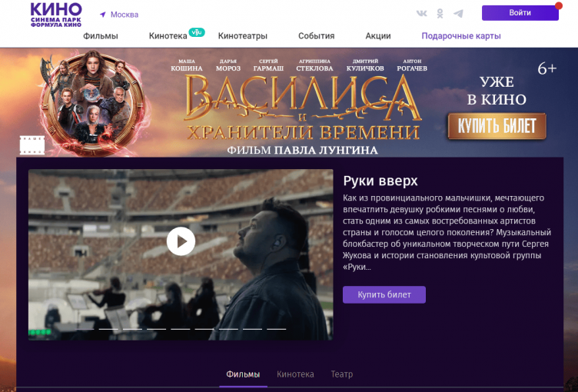Play the Руки вверх trailer video

point(181,241)
